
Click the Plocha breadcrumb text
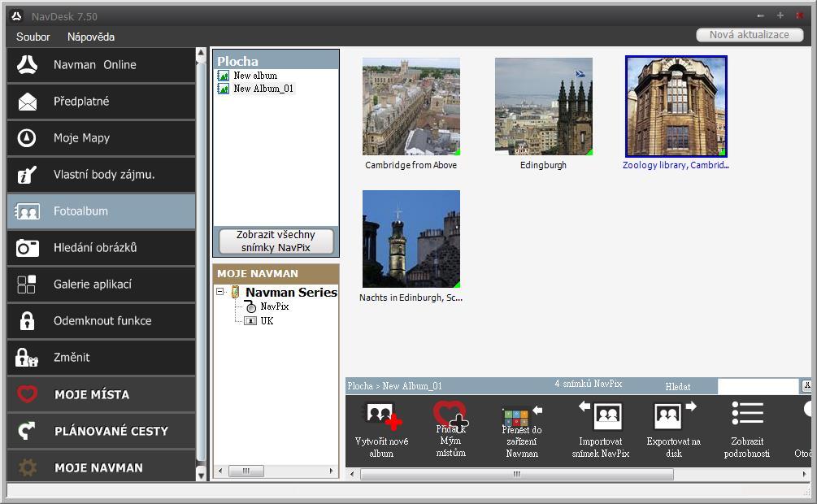[x=360, y=386]
